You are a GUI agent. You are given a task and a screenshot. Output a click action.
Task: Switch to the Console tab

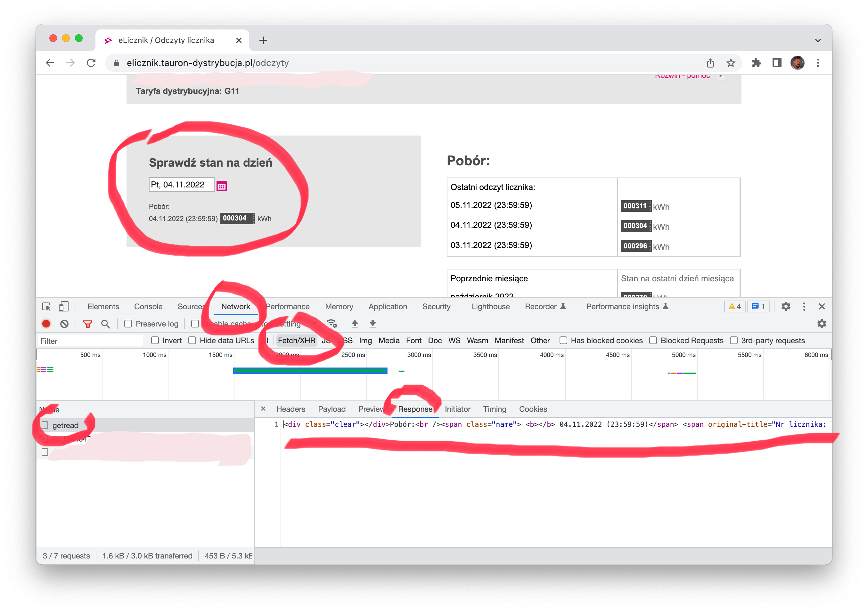[x=148, y=306]
